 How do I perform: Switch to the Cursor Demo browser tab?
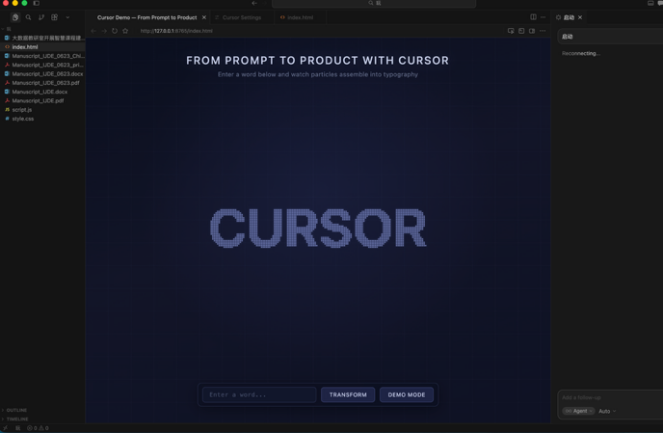[x=147, y=17]
